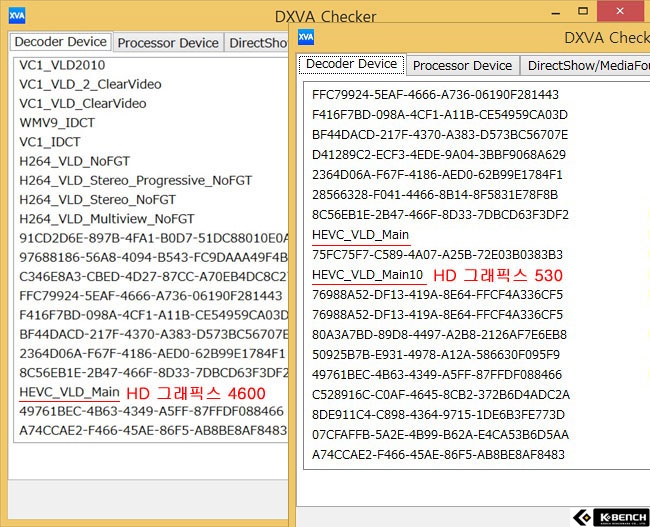Select 8DE911C4-C898-4364 entry
Viewport: 650px width, 527px height.
pyautogui.click(x=438, y=415)
